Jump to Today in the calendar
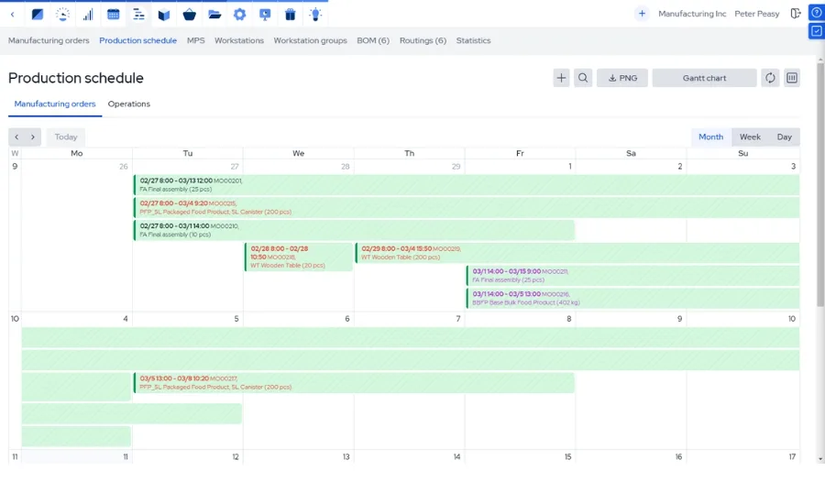 (x=66, y=137)
